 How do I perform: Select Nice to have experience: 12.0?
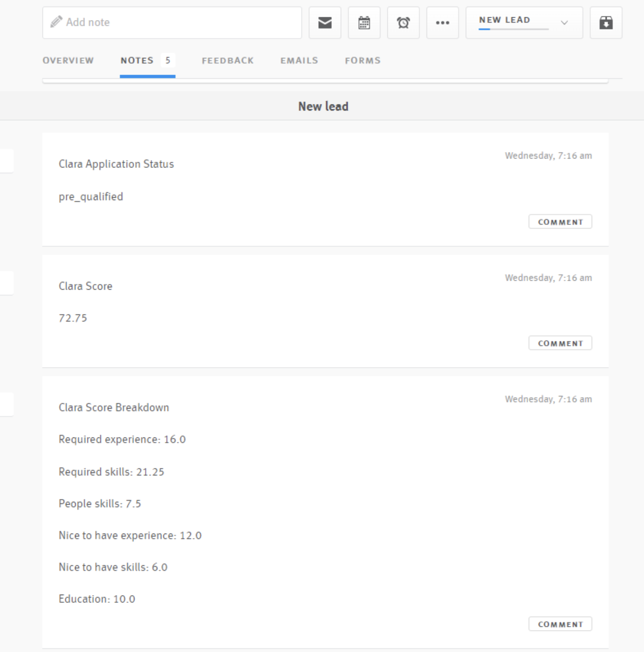click(x=130, y=535)
